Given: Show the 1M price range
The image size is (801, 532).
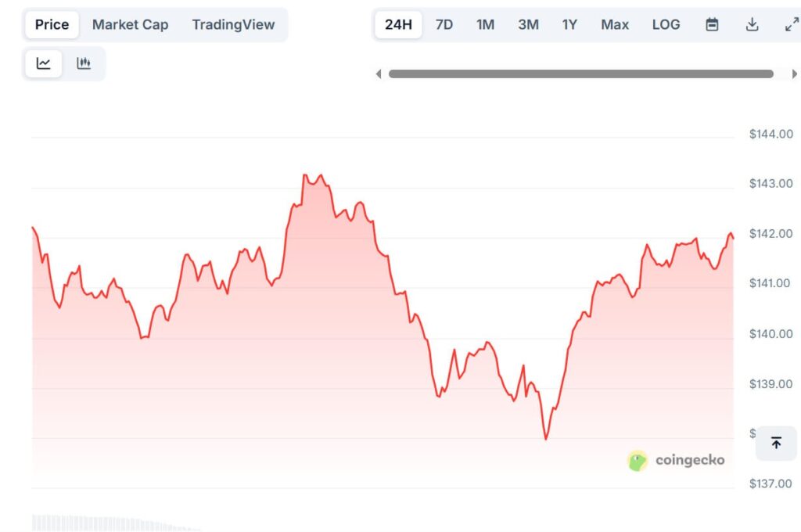Looking at the screenshot, I should click(486, 24).
